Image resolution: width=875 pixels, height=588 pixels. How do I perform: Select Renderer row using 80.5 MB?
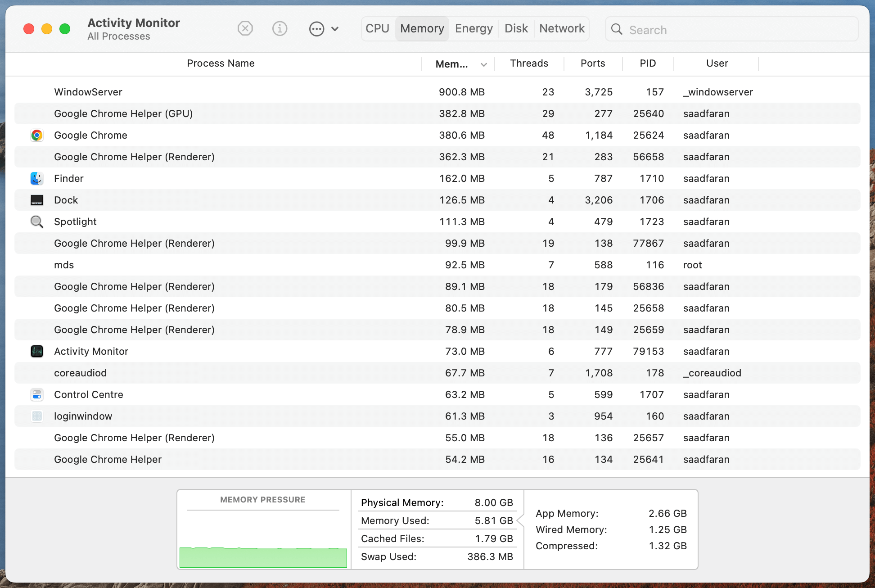(x=437, y=308)
